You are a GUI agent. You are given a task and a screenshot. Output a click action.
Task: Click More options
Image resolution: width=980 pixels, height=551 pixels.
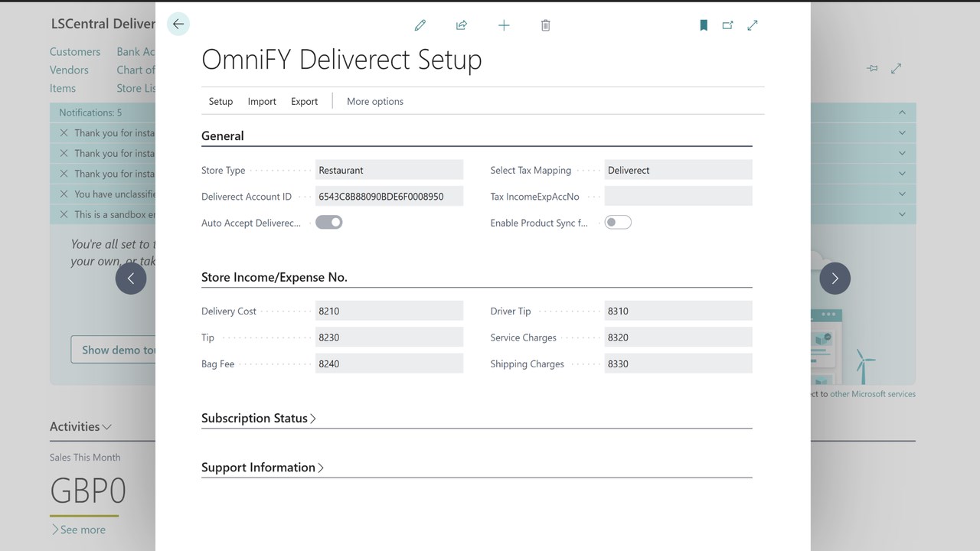coord(375,101)
